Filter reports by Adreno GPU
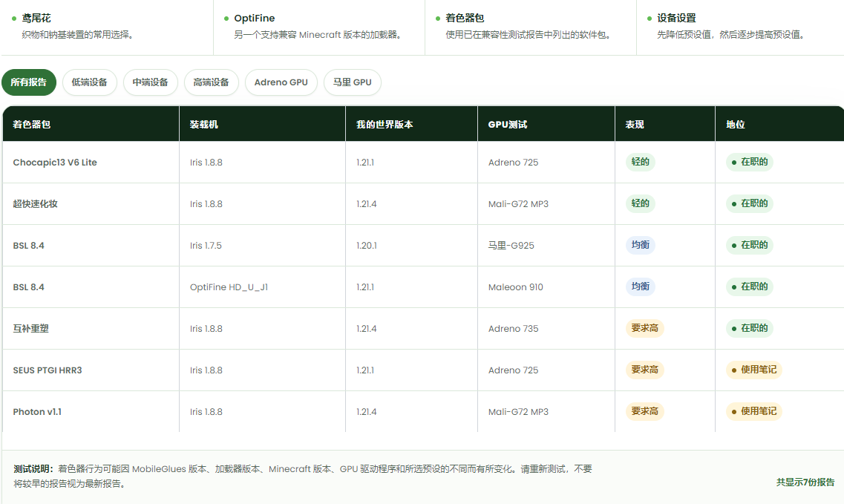Screen dimensions: 844x504 281,82
